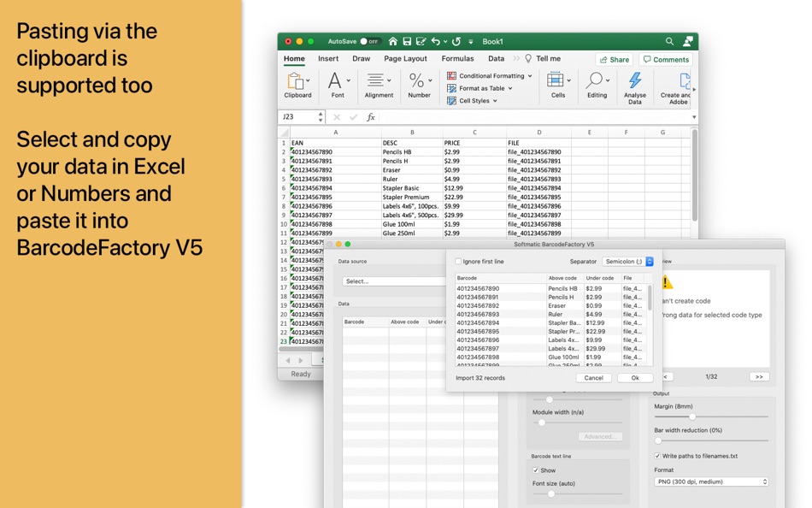This screenshot has width=812, height=508.
Task: Uncheck Write paths to filenames.txt
Action: 657,456
